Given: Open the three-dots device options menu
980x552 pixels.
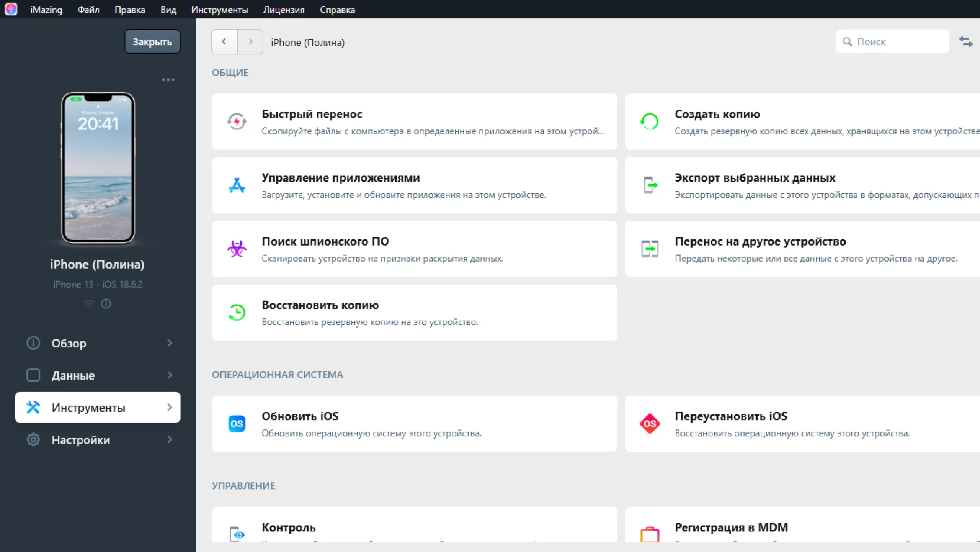Looking at the screenshot, I should click(x=168, y=80).
